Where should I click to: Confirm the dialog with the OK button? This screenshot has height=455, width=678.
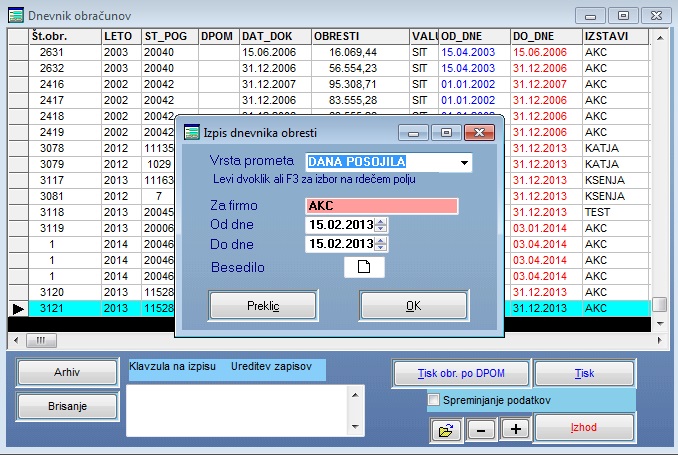coord(413,306)
